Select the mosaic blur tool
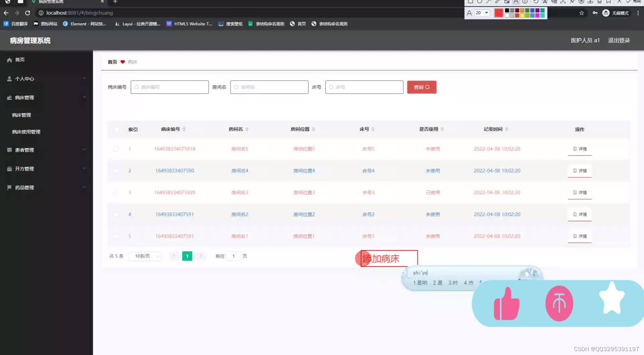The width and height of the screenshot is (644, 355). [x=507, y=2]
